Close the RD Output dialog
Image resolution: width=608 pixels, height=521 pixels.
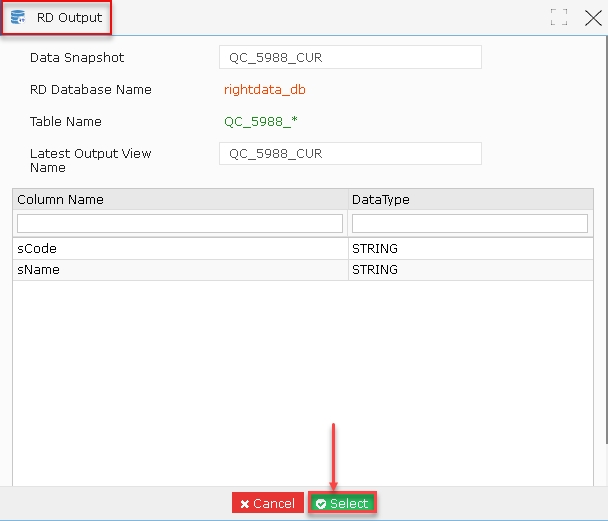(x=593, y=18)
